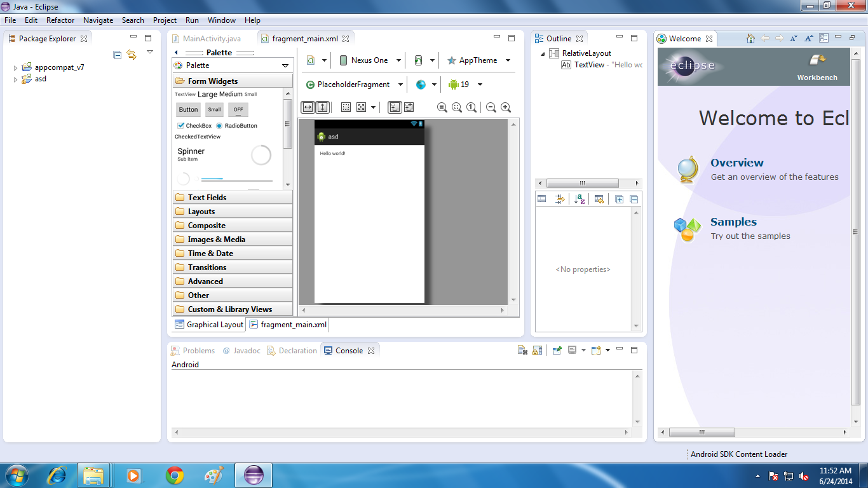Screen dimensions: 868x488
Task: Click Collapse All icon in Package Explorer
Action: pos(117,55)
